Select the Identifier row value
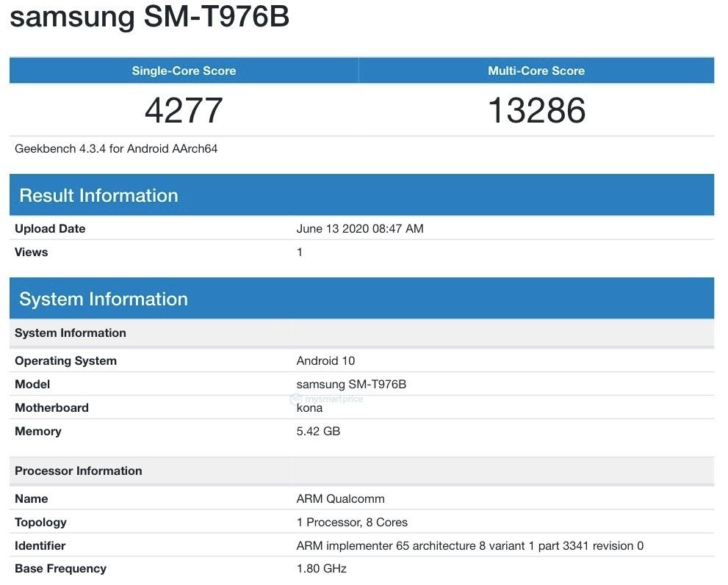Screen dimensions: 728x585 (x=469, y=545)
